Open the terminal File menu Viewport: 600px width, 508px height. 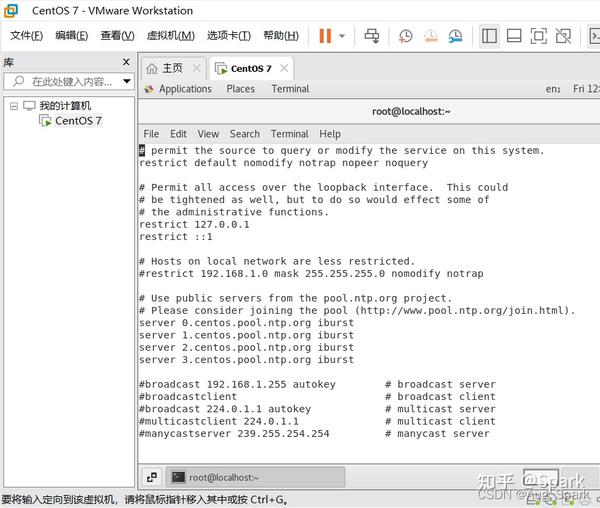(151, 134)
